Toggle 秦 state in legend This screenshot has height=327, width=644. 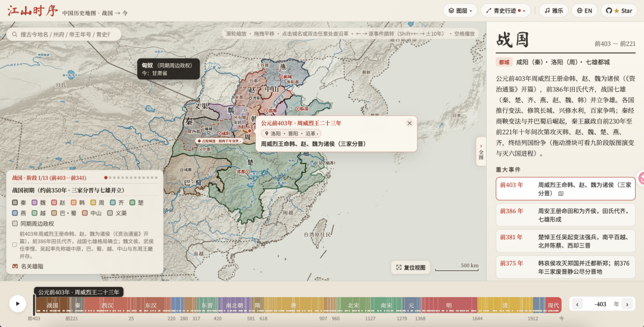tap(19, 202)
